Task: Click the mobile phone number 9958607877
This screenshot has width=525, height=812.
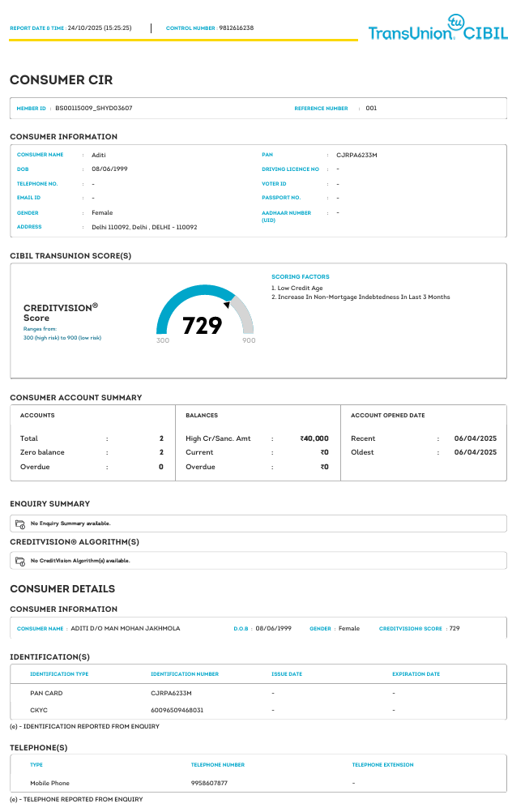Action: pyautogui.click(x=209, y=783)
